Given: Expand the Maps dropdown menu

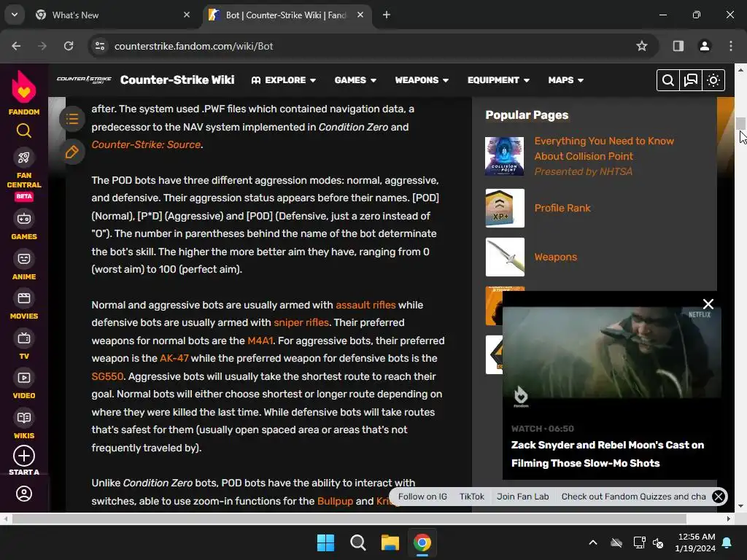Looking at the screenshot, I should [565, 80].
